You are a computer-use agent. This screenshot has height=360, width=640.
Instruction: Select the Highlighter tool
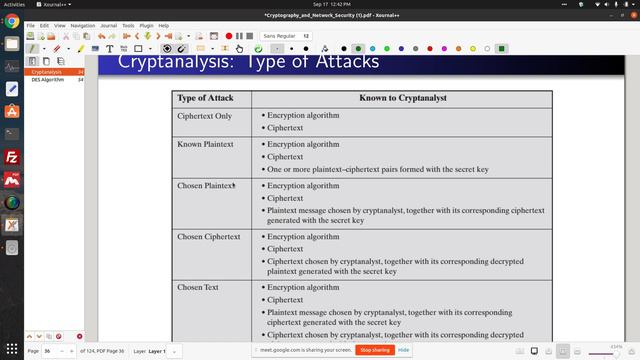(80, 49)
